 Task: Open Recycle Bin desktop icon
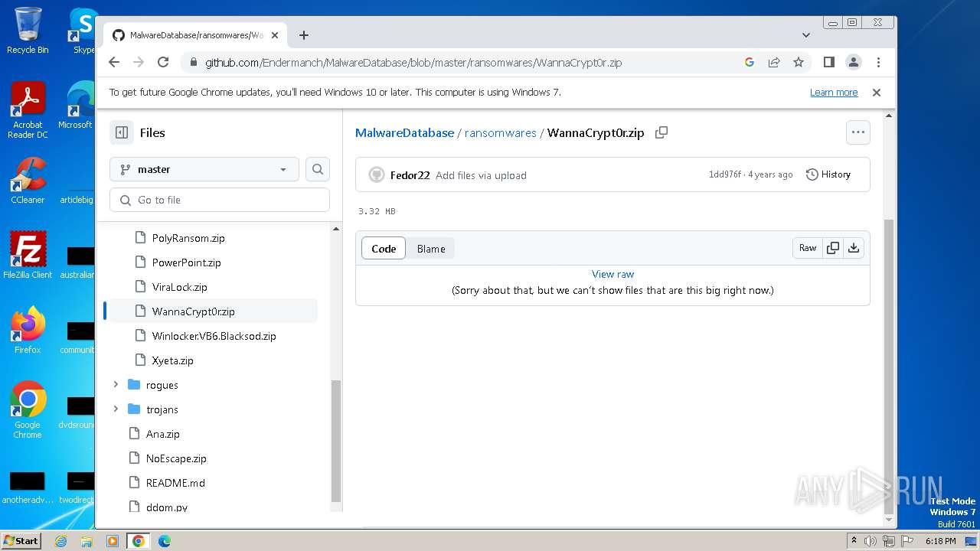coord(28,31)
